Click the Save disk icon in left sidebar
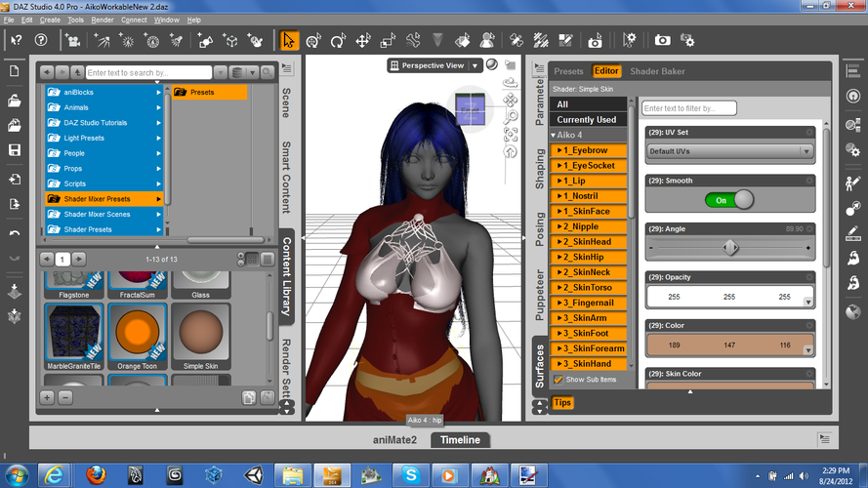 click(x=14, y=150)
